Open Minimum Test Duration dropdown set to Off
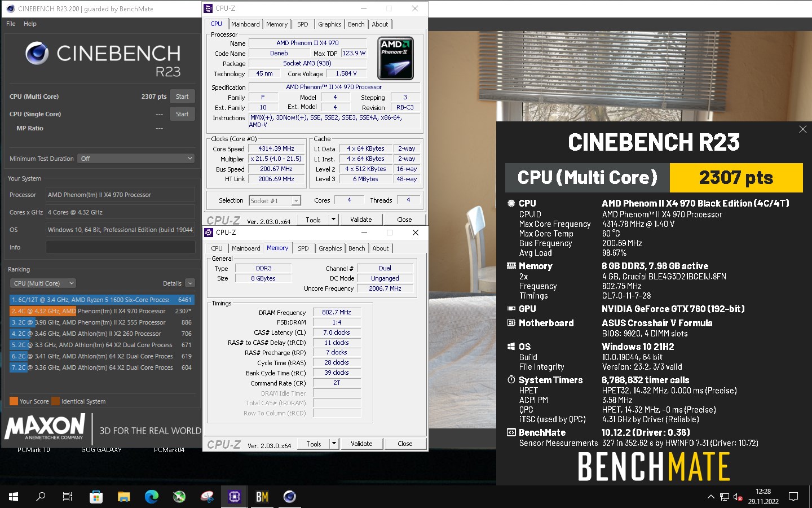The height and width of the screenshot is (508, 812). tap(136, 159)
